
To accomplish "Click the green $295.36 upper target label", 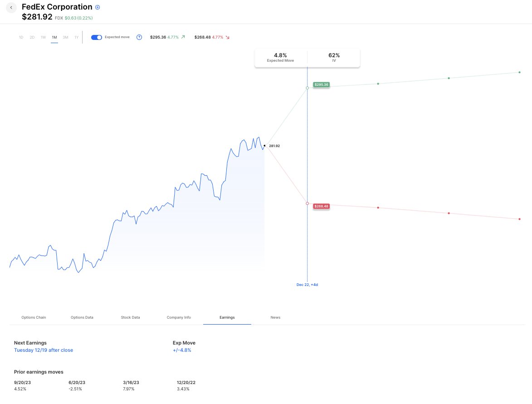I will point(321,84).
